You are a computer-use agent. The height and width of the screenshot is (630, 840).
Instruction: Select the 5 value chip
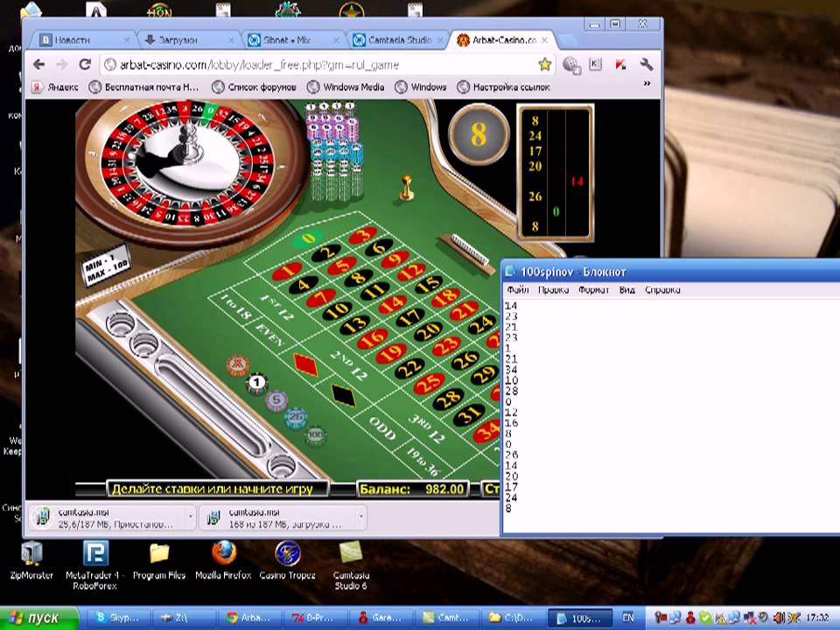(x=276, y=400)
